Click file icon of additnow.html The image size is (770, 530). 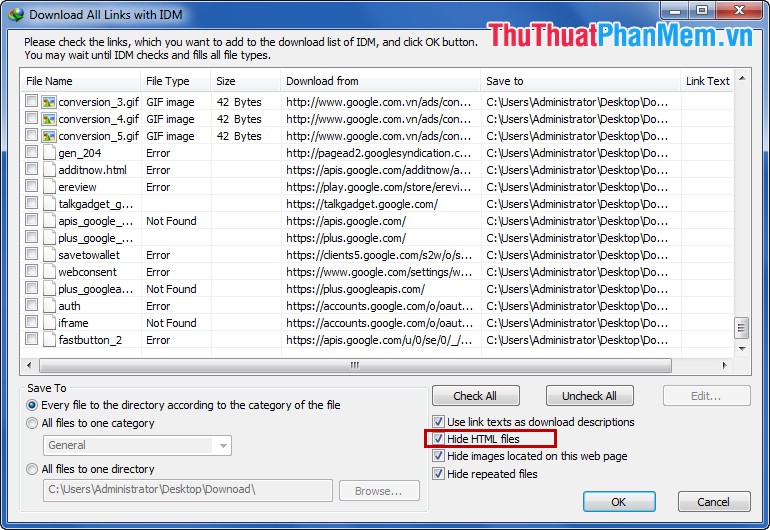click(49, 170)
